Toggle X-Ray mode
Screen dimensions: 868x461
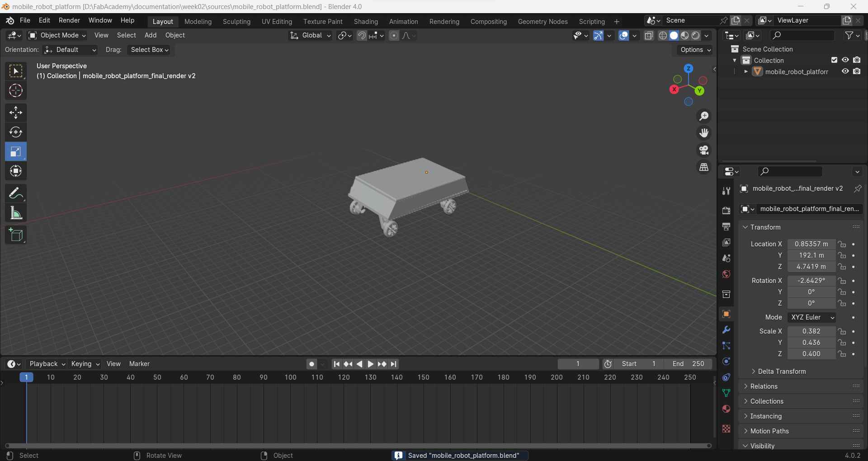[649, 36]
